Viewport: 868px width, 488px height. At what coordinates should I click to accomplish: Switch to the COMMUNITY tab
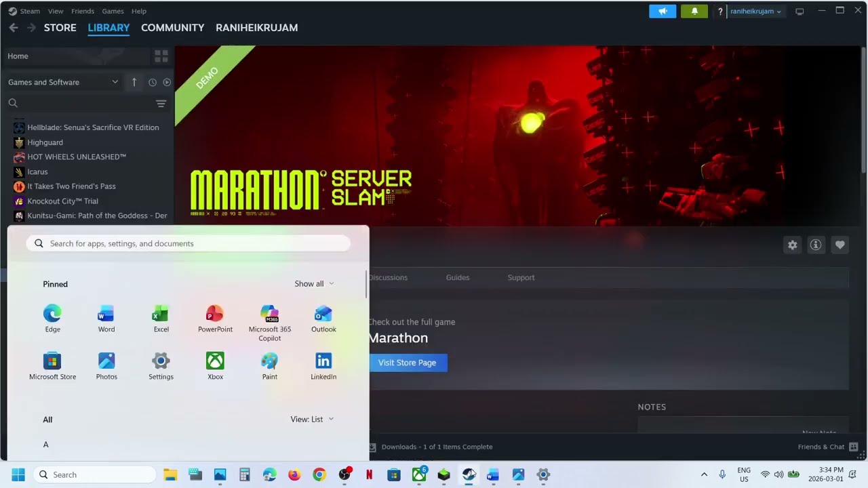[x=172, y=28]
